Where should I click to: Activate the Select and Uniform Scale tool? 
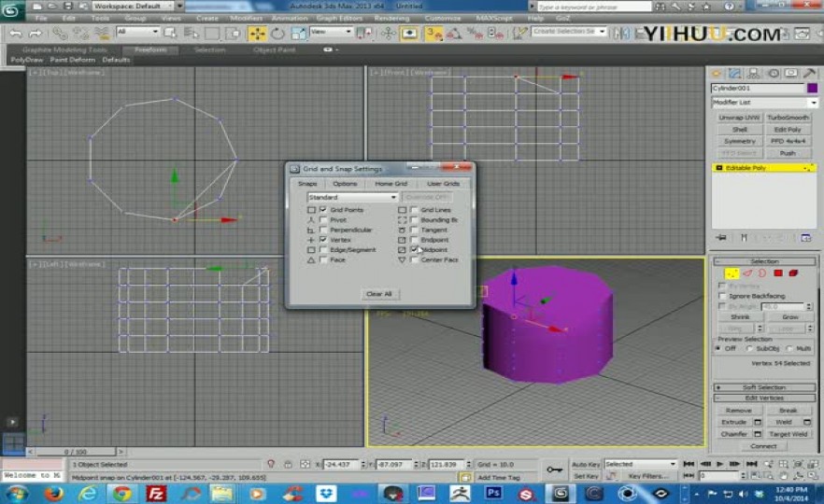pos(298,34)
